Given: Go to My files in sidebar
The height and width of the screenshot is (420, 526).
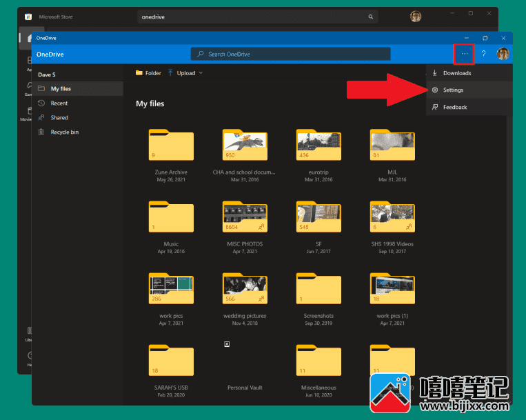Looking at the screenshot, I should coord(78,88).
